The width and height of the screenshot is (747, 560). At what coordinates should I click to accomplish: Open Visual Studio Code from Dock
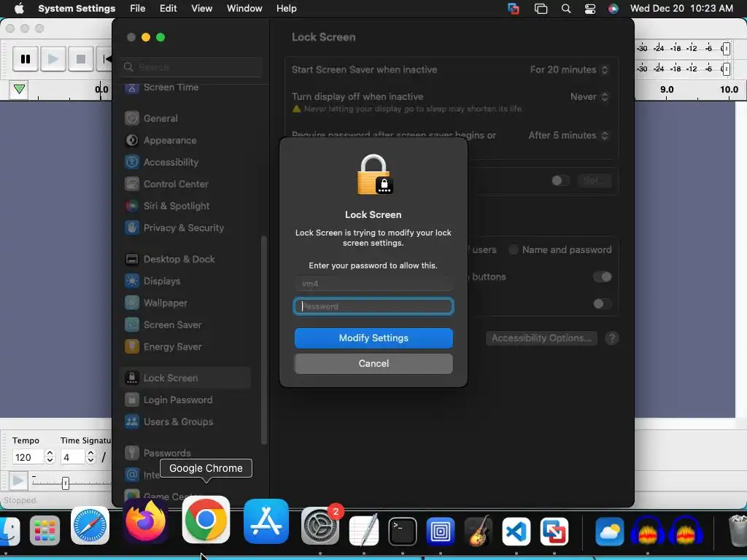pyautogui.click(x=516, y=532)
